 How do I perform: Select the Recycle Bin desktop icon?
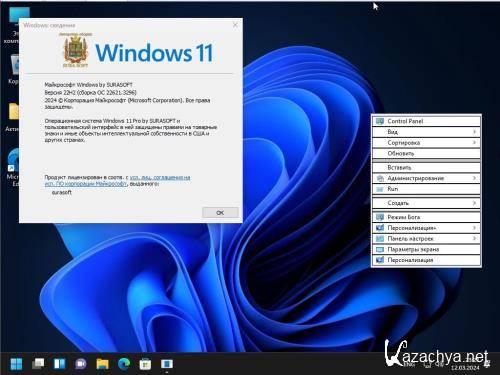point(13,68)
